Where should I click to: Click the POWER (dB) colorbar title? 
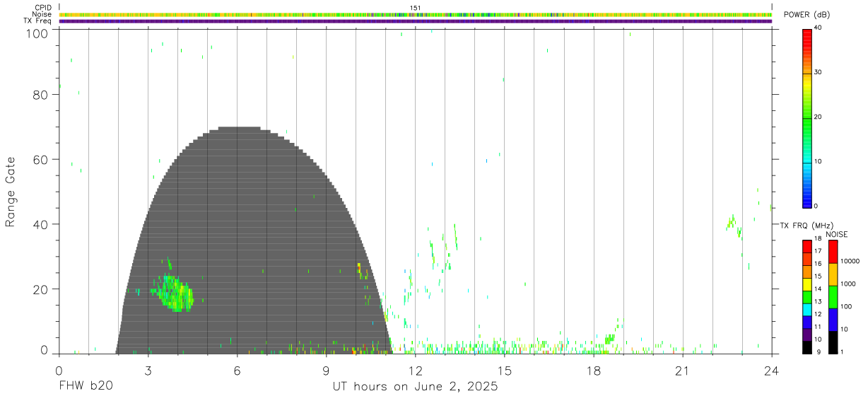807,15
